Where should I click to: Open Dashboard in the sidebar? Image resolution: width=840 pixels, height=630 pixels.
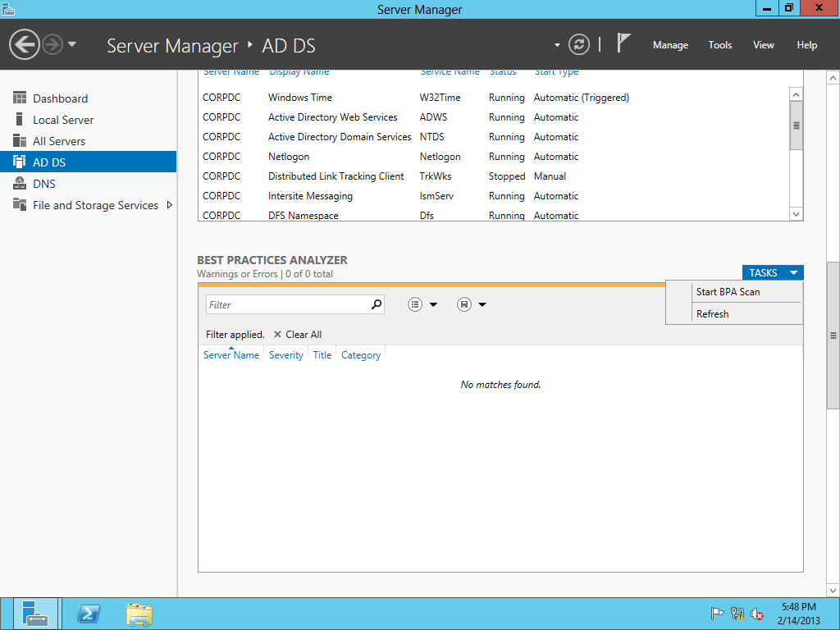tap(60, 98)
